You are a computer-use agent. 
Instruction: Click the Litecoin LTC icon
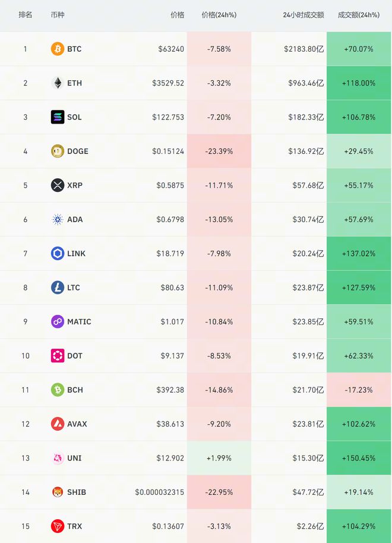pos(58,288)
